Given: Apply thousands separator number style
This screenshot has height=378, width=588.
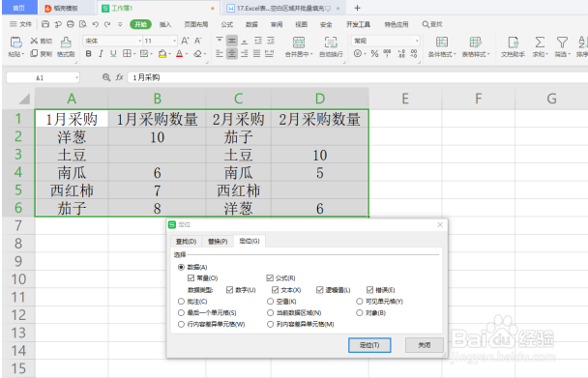Looking at the screenshot, I should (x=387, y=53).
